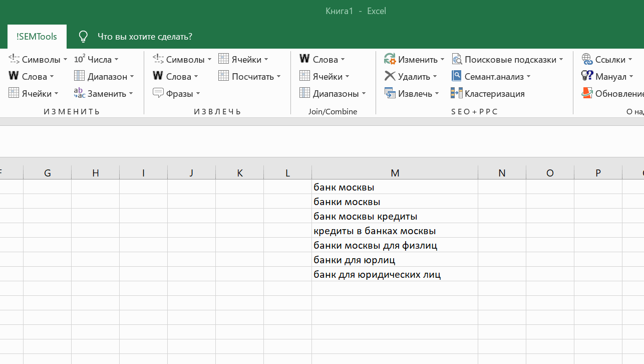Viewport: 644px width, 364px height.
Task: Select column L header
Action: (288, 173)
